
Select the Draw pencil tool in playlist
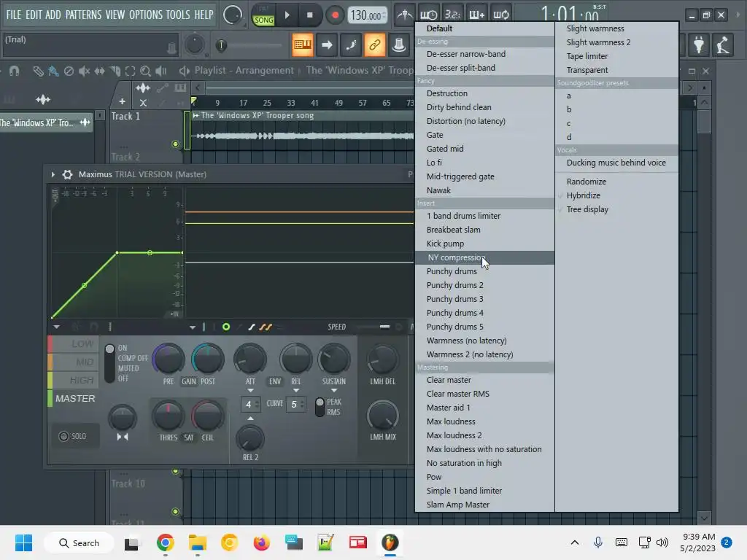click(x=38, y=71)
